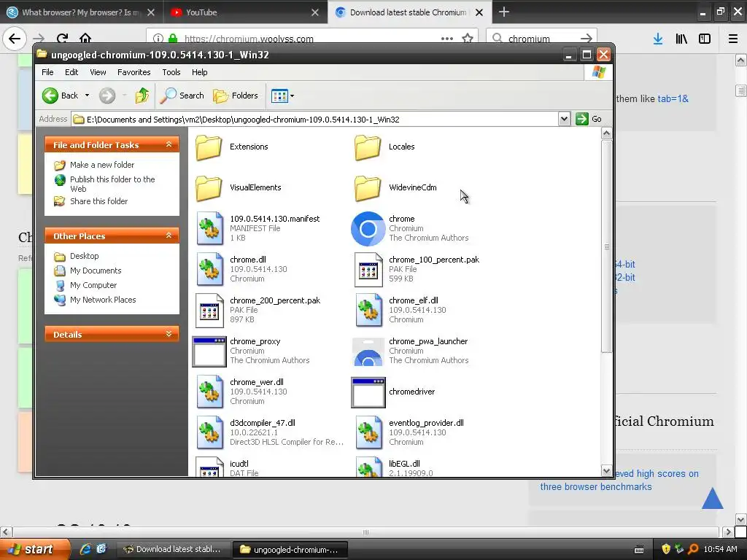Open the Favorites menu
The width and height of the screenshot is (747, 560).
tap(134, 72)
